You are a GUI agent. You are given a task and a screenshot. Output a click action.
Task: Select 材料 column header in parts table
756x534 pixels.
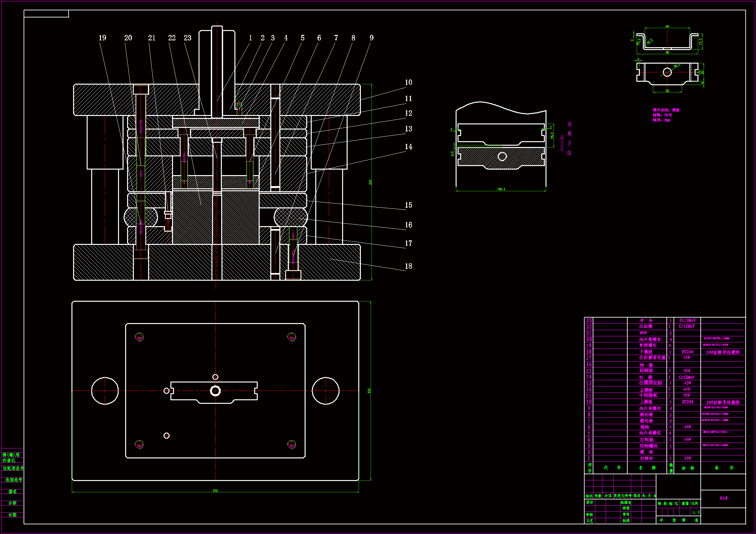(x=688, y=468)
